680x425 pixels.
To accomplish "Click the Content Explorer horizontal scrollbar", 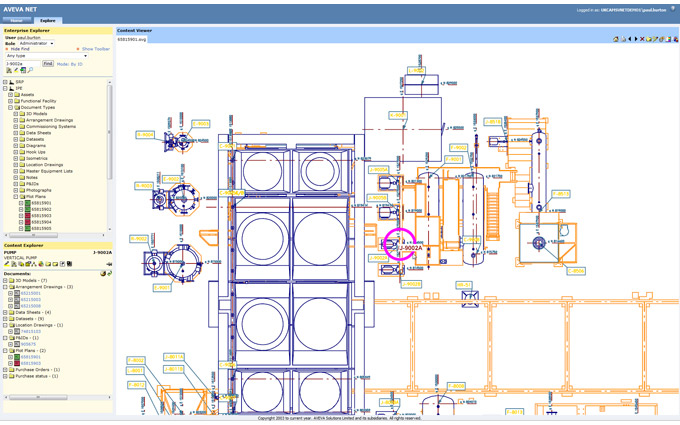I will pyautogui.click(x=38, y=397).
